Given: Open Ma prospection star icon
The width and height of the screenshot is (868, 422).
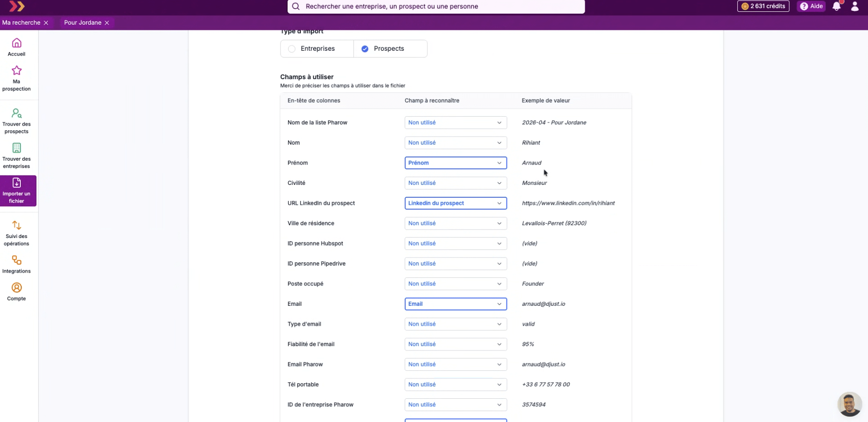Looking at the screenshot, I should click(17, 71).
